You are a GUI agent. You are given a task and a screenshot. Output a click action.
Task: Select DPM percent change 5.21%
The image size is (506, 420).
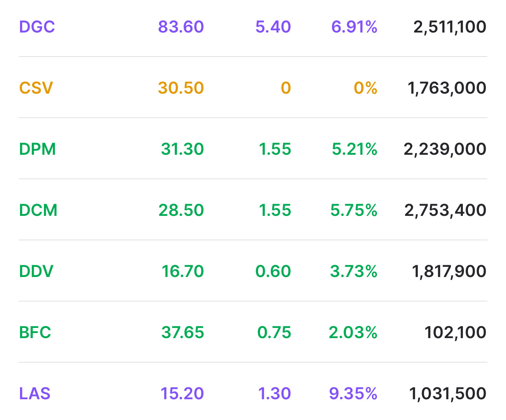(354, 149)
